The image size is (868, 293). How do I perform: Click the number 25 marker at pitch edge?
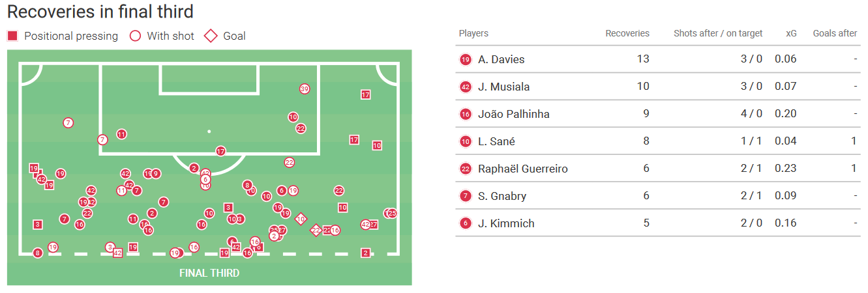click(392, 213)
